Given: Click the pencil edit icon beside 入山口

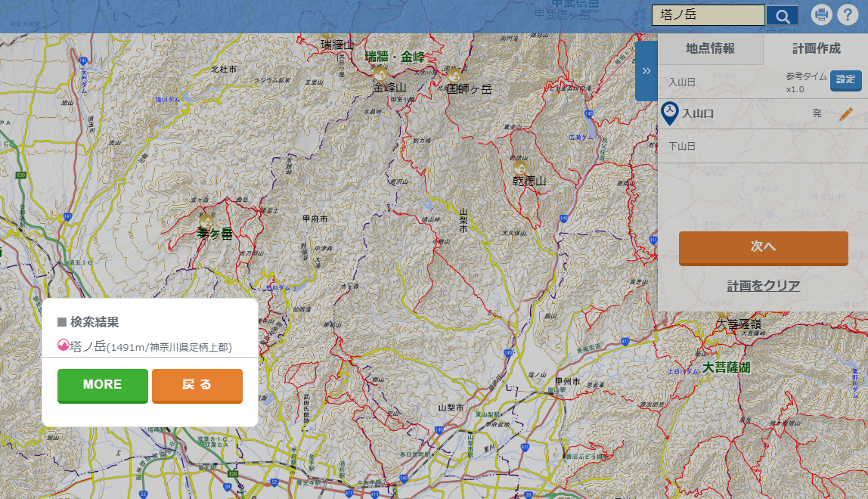Looking at the screenshot, I should pyautogui.click(x=845, y=114).
